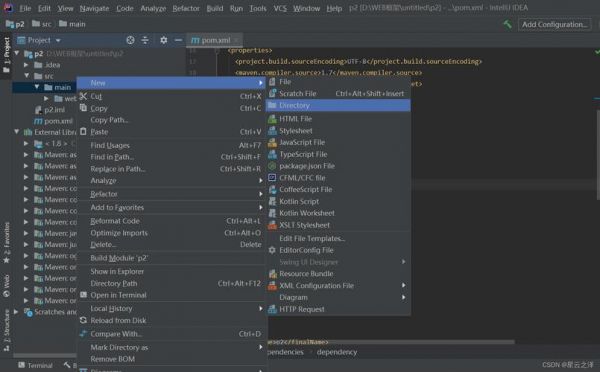
Task: Create a CFML/CFC file
Action: 338,178
